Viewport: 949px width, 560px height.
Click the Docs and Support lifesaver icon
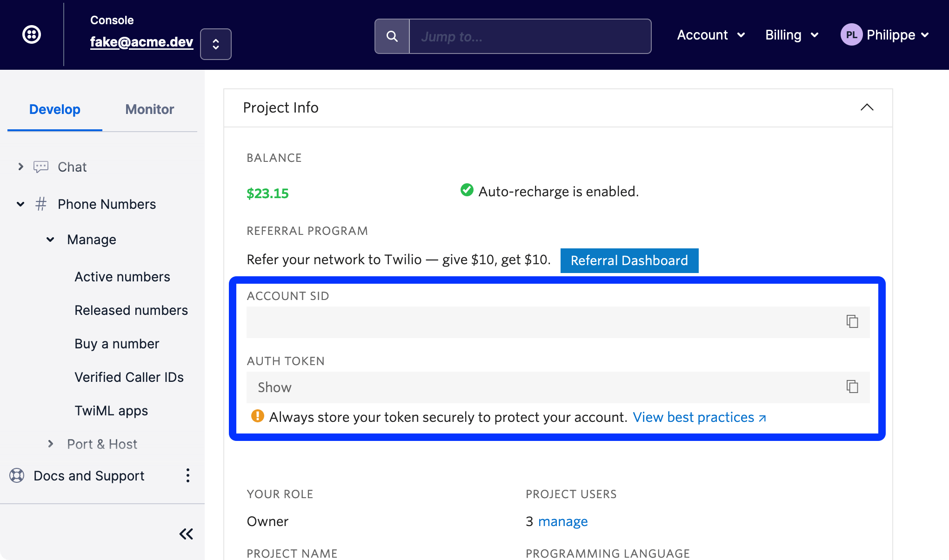tap(16, 475)
